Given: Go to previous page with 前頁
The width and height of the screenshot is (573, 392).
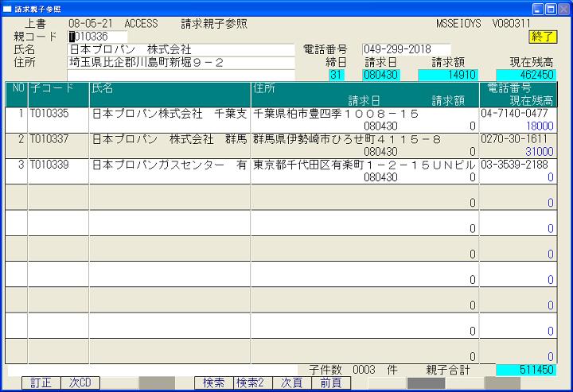Looking at the screenshot, I should (331, 383).
